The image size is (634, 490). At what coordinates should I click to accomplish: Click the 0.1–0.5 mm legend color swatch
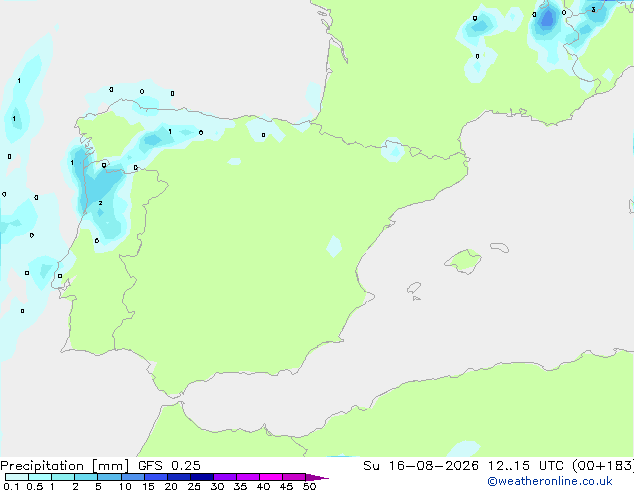17,477
